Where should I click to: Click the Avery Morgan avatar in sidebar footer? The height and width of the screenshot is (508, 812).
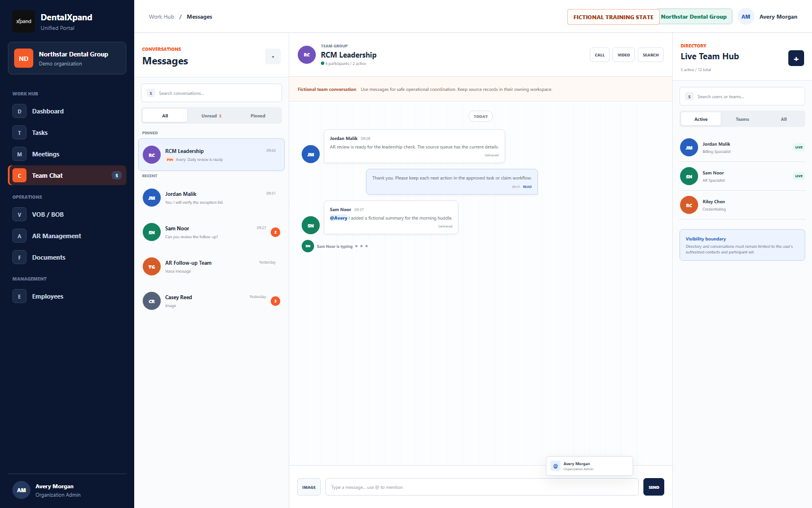pyautogui.click(x=21, y=490)
